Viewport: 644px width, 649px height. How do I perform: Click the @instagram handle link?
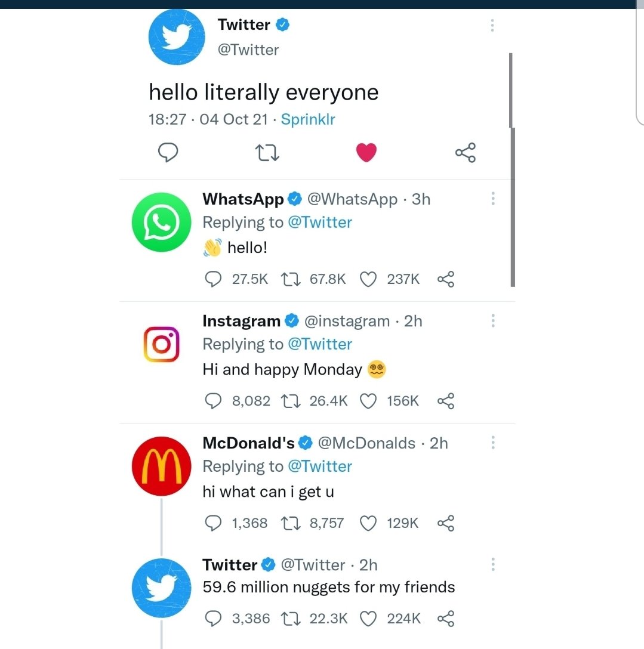click(349, 321)
